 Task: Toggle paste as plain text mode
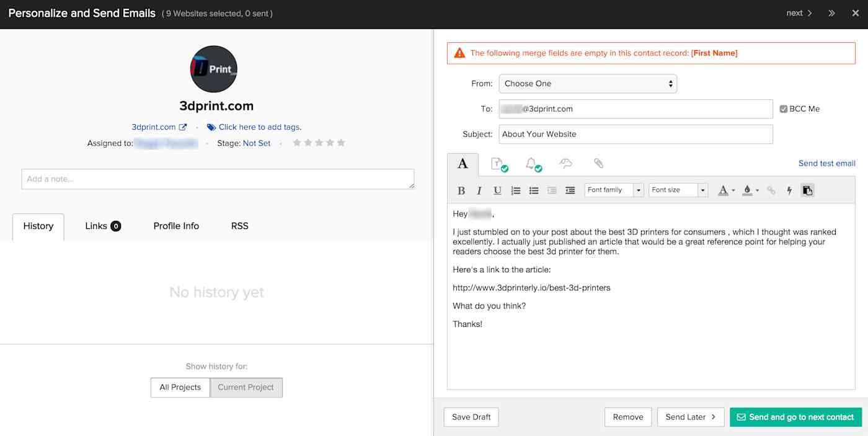coord(807,190)
